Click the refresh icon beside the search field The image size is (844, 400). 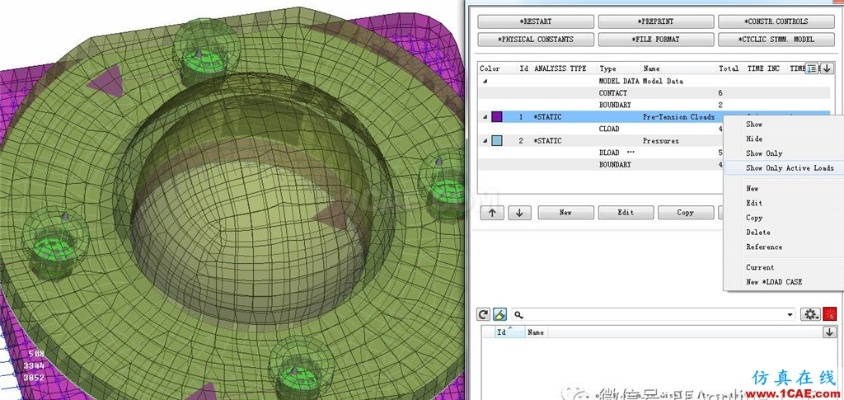[x=482, y=314]
